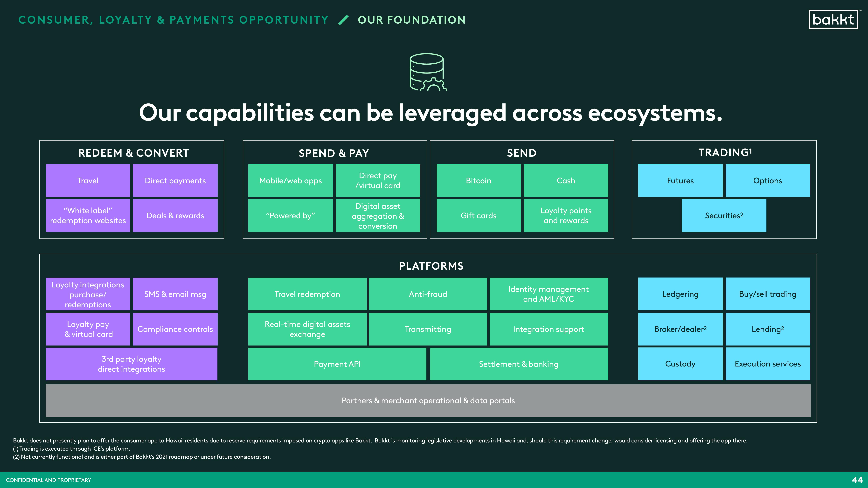This screenshot has width=868, height=488.
Task: Select the Gift cards tile
Action: pos(479,216)
